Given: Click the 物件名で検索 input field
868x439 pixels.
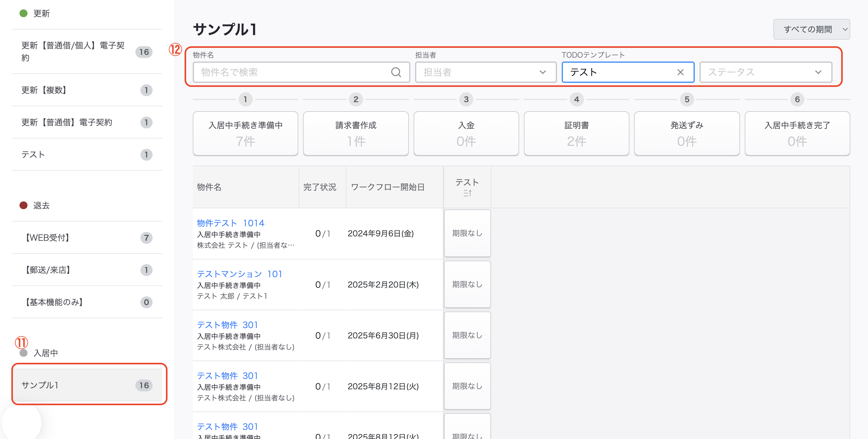Looking at the screenshot, I should pos(301,72).
